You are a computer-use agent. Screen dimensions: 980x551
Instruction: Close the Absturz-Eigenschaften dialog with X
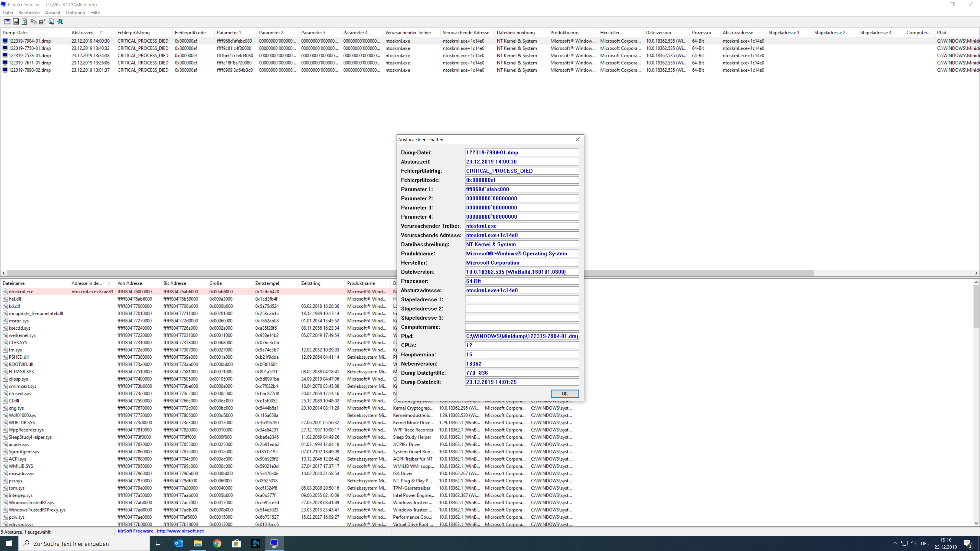coord(578,140)
